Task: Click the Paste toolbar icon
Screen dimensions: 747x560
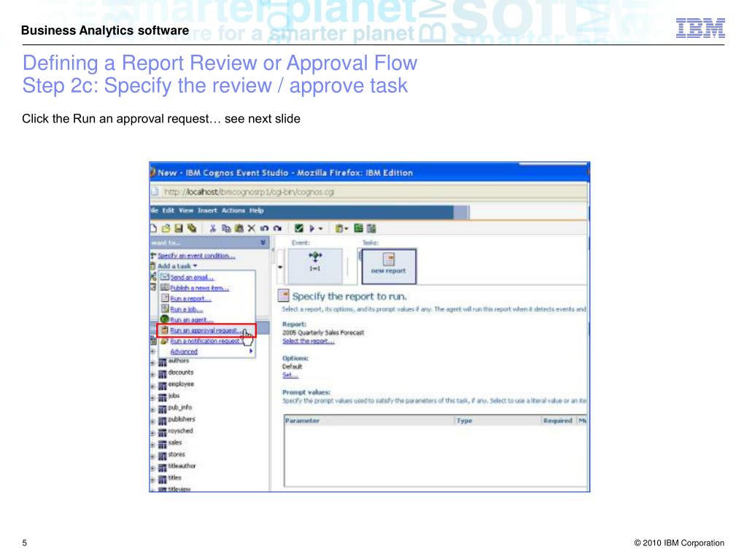Action: tap(239, 228)
